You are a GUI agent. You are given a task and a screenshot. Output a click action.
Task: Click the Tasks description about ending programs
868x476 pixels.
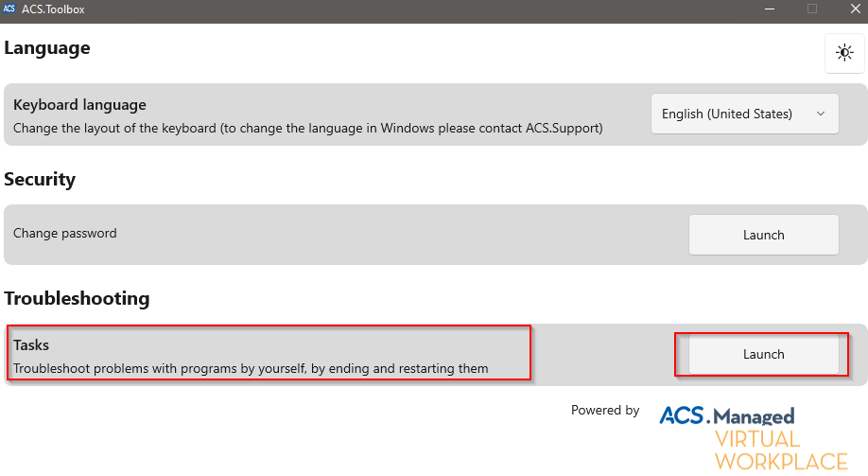tap(251, 368)
